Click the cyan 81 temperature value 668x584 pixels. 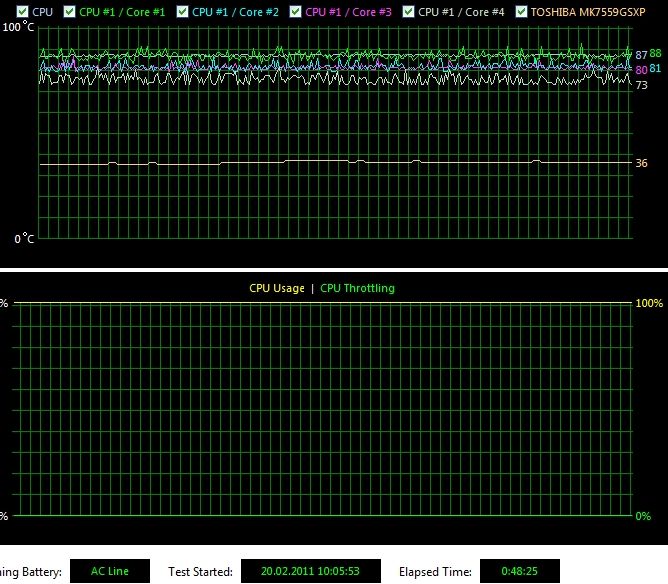coord(655,69)
